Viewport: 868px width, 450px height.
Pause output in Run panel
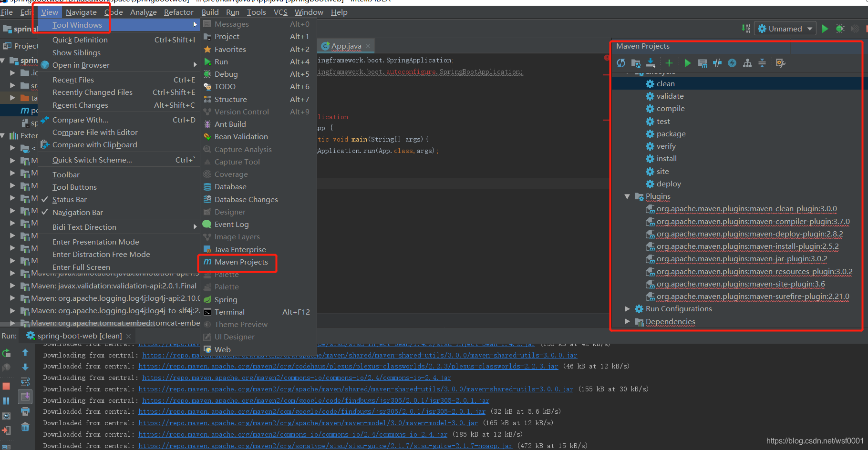tap(6, 400)
